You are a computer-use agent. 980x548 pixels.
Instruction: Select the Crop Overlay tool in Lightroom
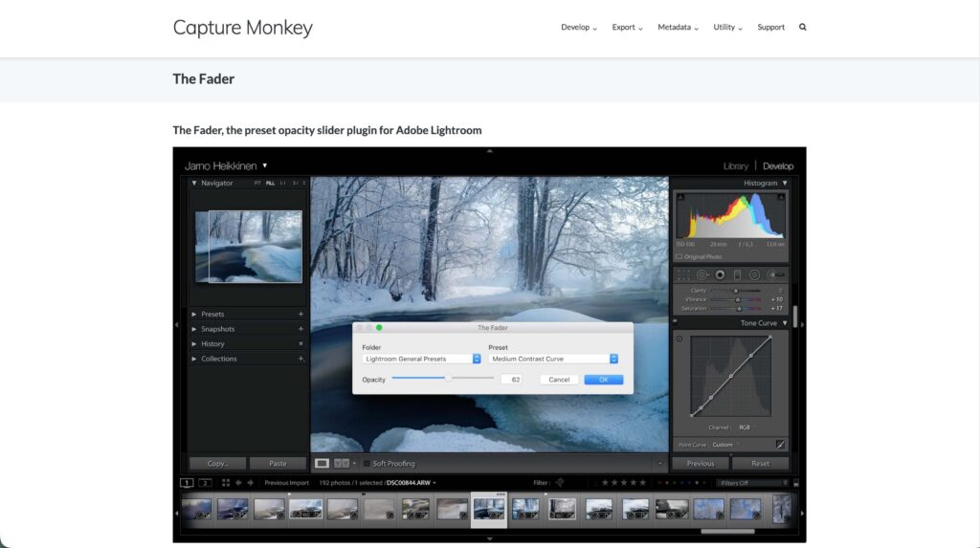(x=683, y=274)
